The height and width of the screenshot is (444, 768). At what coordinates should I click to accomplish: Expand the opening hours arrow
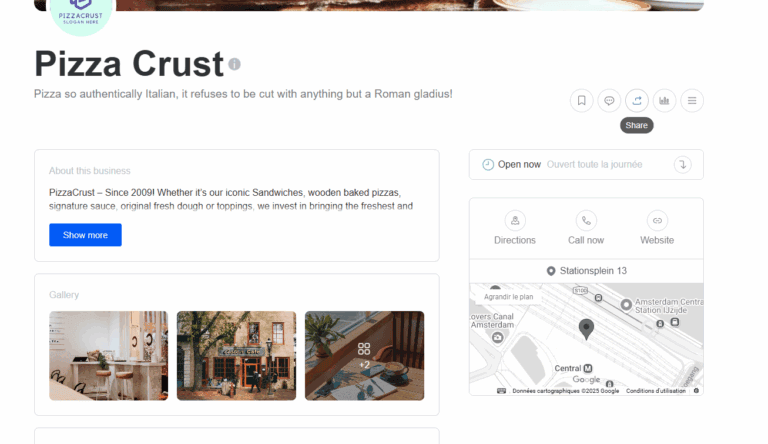pos(682,165)
